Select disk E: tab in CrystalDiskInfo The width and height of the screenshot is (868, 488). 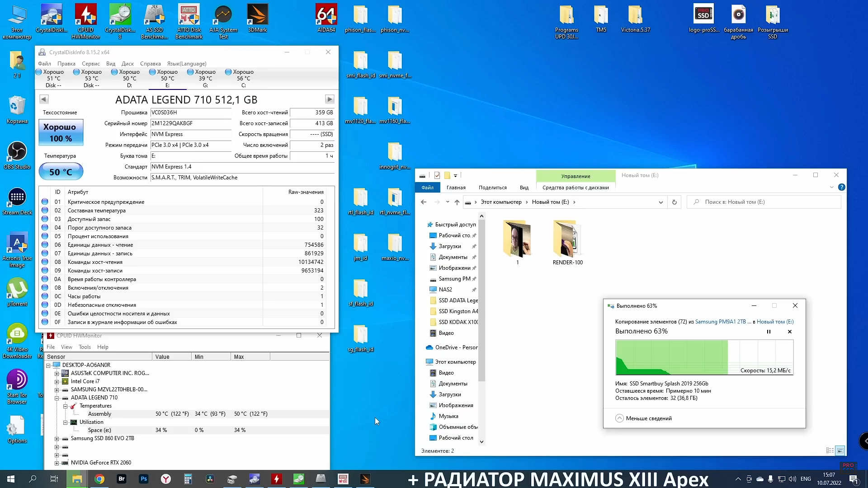click(x=167, y=78)
